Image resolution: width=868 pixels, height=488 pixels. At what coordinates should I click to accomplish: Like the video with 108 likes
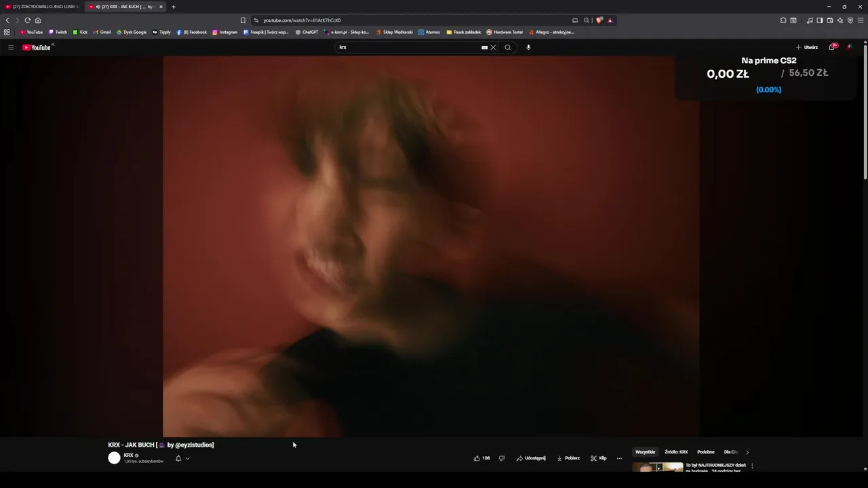[481, 458]
